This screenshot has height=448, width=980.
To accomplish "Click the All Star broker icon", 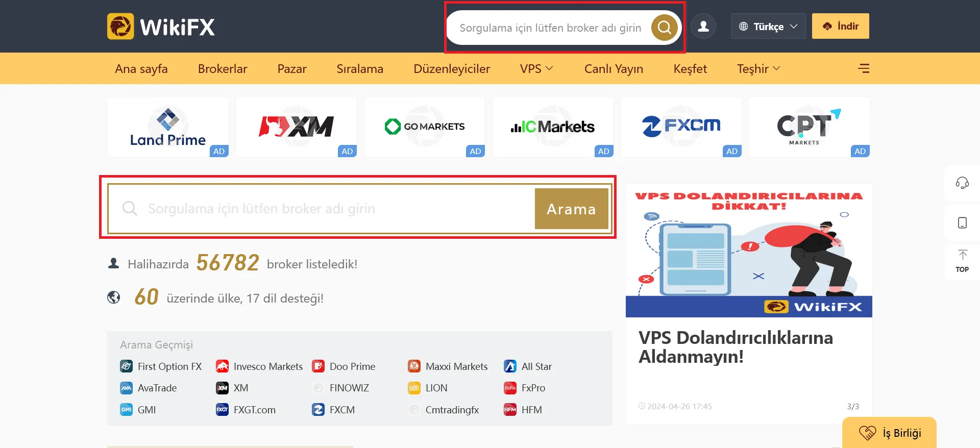I will click(x=510, y=366).
